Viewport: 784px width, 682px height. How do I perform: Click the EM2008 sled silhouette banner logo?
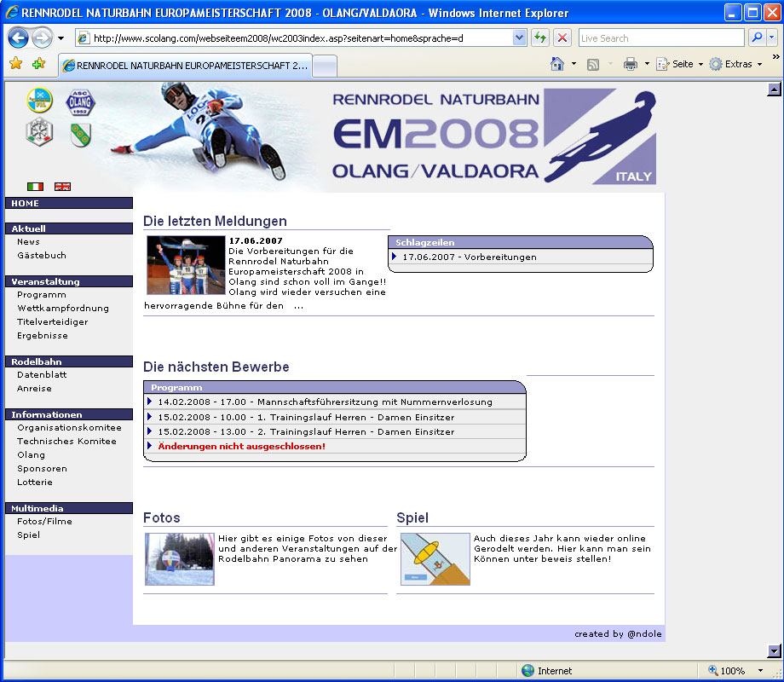coord(600,136)
